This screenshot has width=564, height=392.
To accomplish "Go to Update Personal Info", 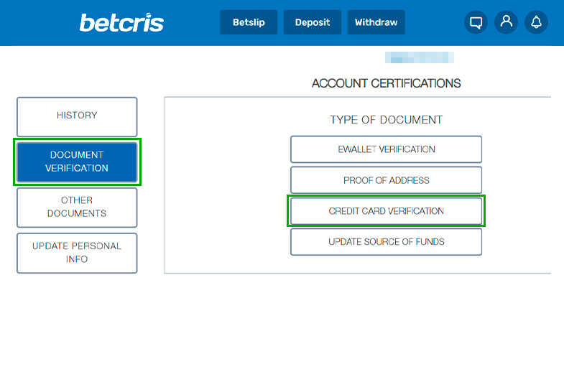I will pos(77,253).
